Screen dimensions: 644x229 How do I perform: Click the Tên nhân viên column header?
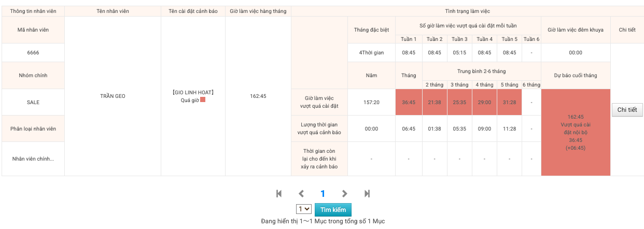tap(113, 11)
